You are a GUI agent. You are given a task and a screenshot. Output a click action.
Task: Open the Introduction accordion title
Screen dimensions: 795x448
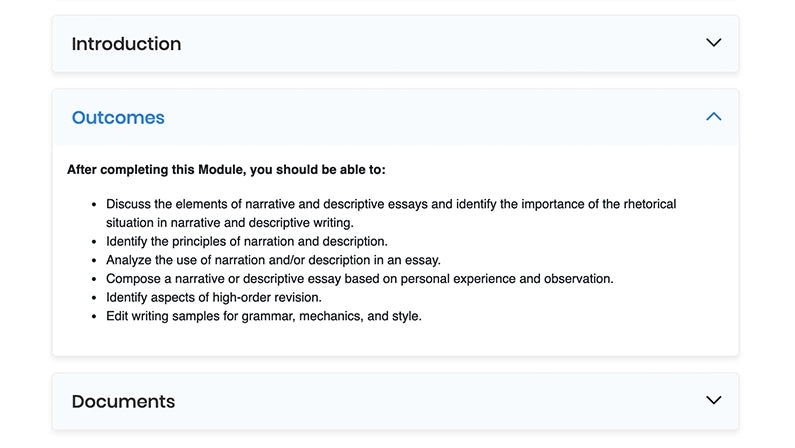[126, 44]
